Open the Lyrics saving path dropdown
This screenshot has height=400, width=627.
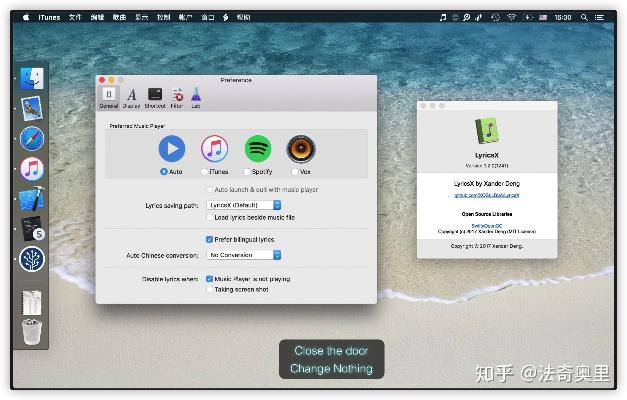(244, 205)
